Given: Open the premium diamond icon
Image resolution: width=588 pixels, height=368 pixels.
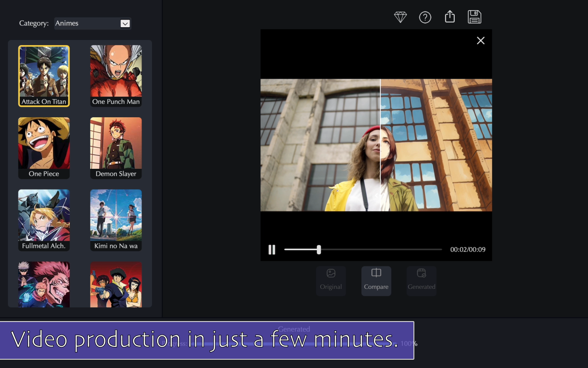Looking at the screenshot, I should [401, 17].
